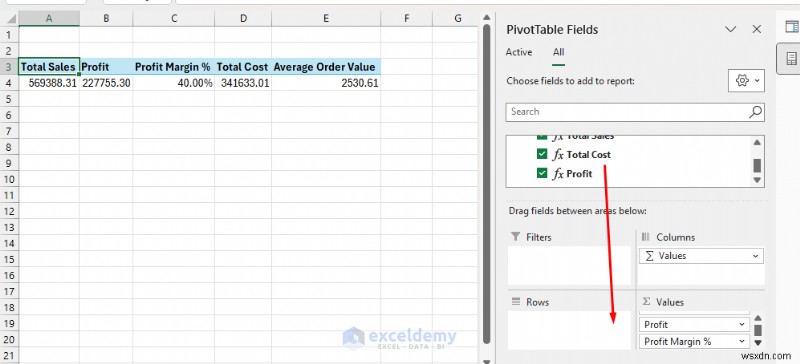Select row 4 header
The image size is (800, 364).
pyautogui.click(x=9, y=83)
